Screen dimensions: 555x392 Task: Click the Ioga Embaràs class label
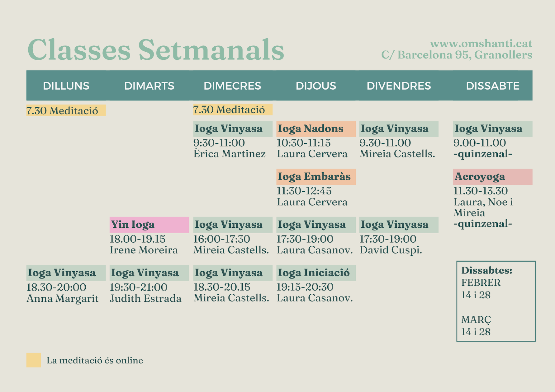316,177
